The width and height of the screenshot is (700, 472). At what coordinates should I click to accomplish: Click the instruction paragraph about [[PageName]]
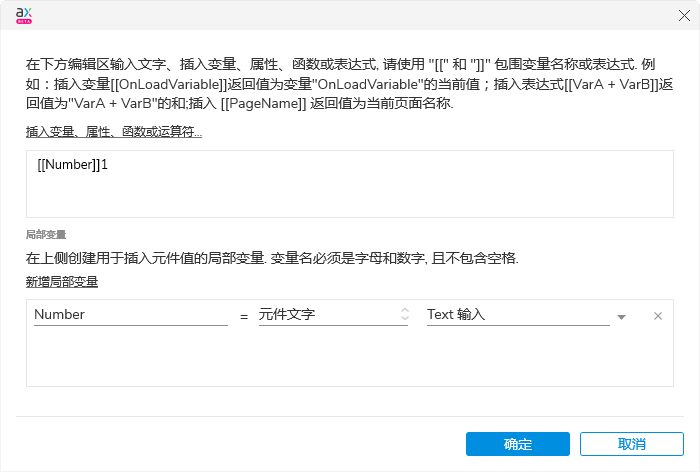tap(349, 84)
